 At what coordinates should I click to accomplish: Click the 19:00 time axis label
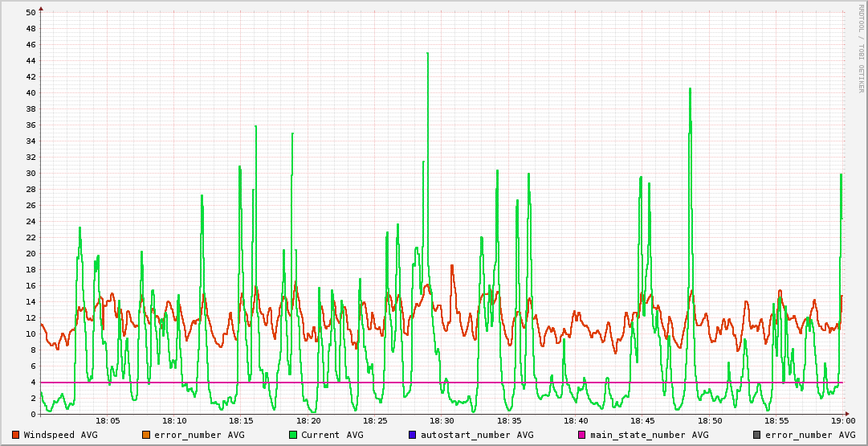click(x=842, y=420)
